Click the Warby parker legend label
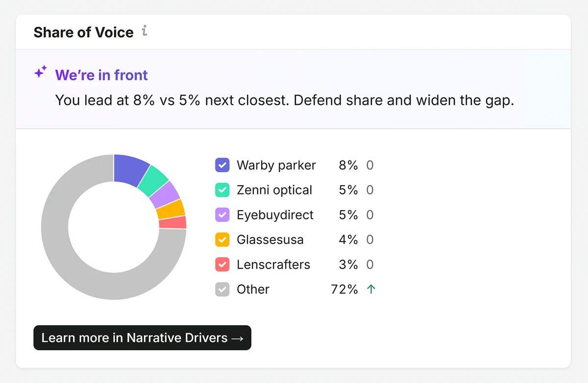This screenshot has width=588, height=383. click(x=276, y=166)
